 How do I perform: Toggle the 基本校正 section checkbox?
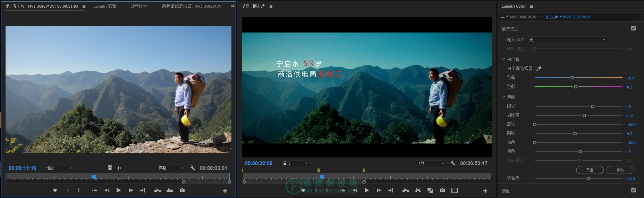pyautogui.click(x=633, y=28)
